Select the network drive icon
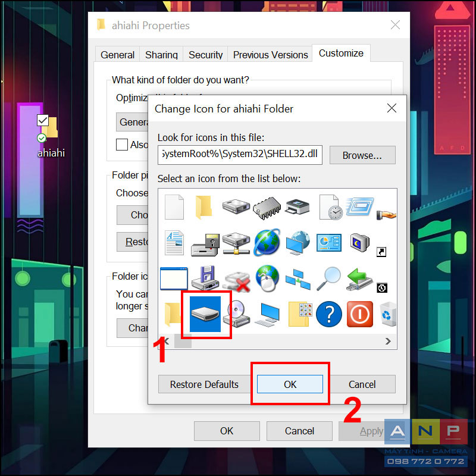The image size is (476, 476). [x=236, y=243]
